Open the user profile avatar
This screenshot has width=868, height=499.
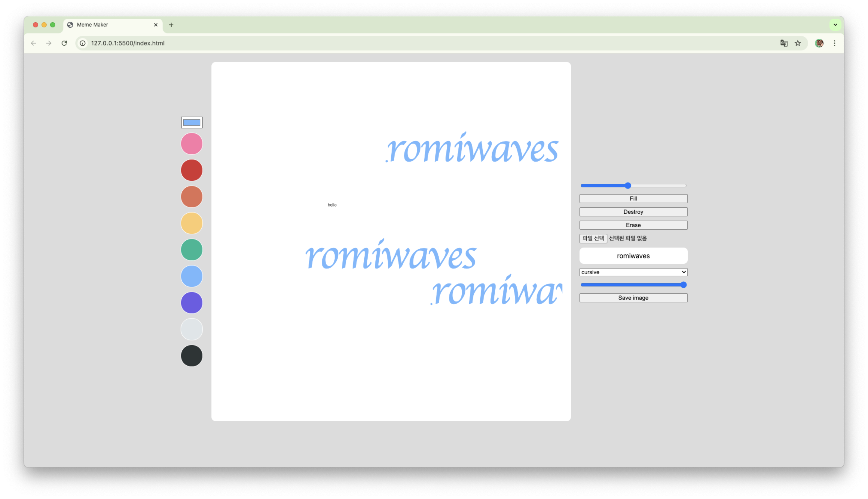click(819, 43)
